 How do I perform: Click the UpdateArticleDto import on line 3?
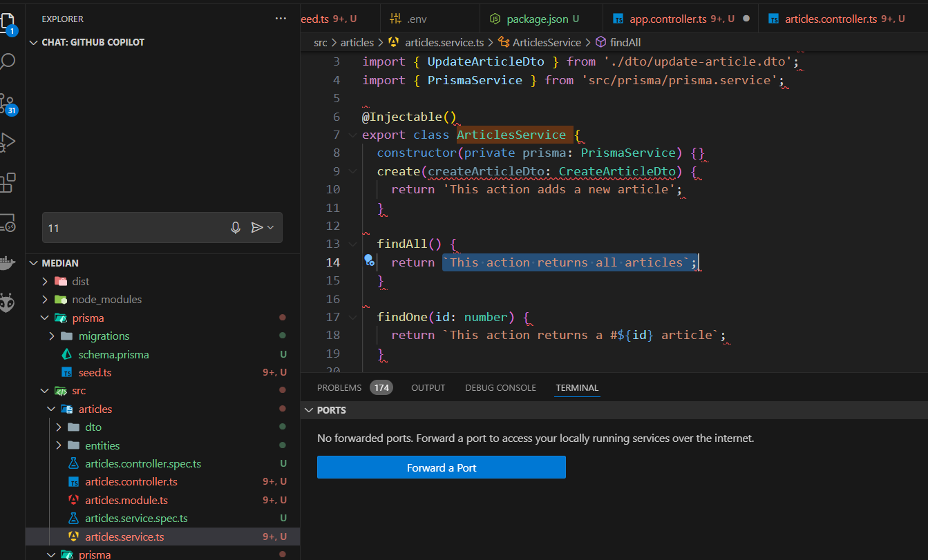click(486, 61)
